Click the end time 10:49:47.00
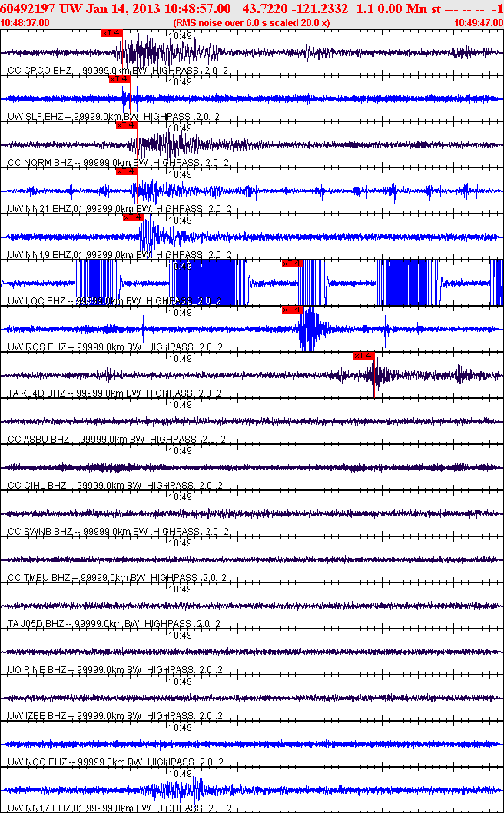This screenshot has width=504, height=813. tap(478, 23)
